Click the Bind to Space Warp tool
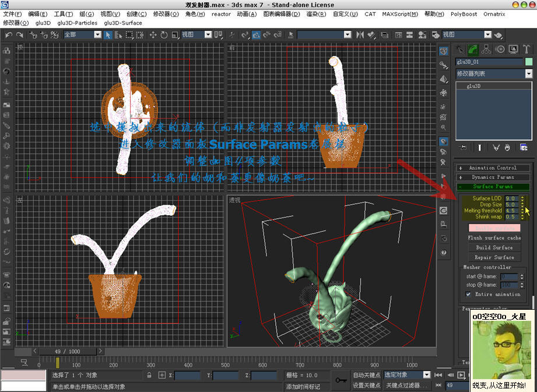537x392 pixels. click(54, 34)
